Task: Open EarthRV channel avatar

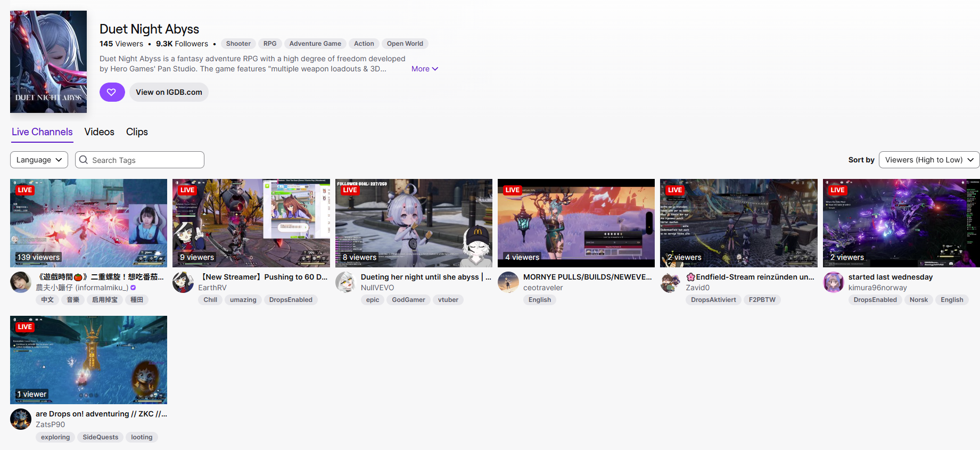Action: coord(183,282)
